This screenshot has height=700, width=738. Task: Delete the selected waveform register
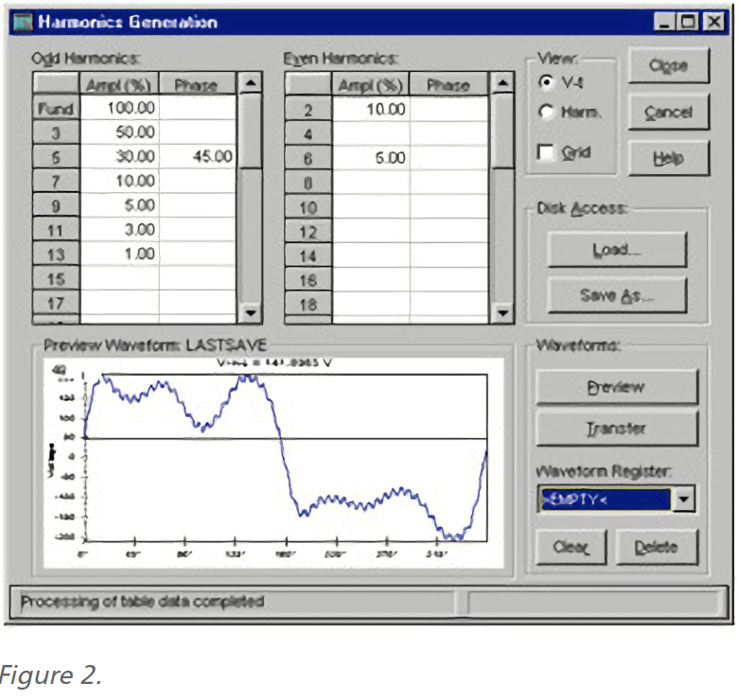click(x=659, y=548)
